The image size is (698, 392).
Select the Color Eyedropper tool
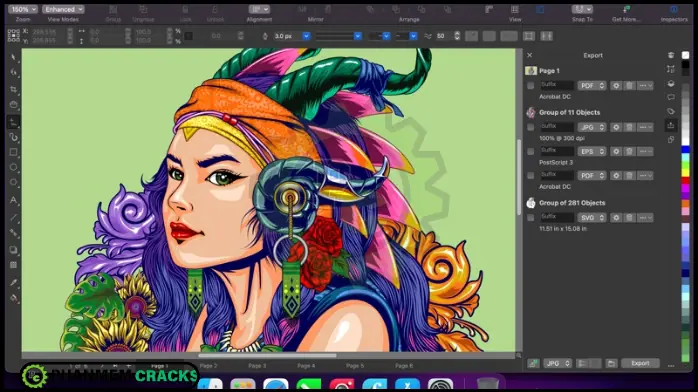point(13,282)
